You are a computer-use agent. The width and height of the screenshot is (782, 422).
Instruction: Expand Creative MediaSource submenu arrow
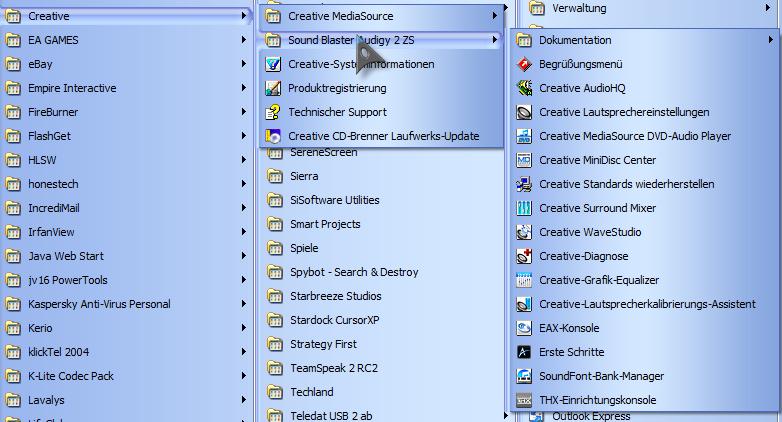[x=495, y=16]
